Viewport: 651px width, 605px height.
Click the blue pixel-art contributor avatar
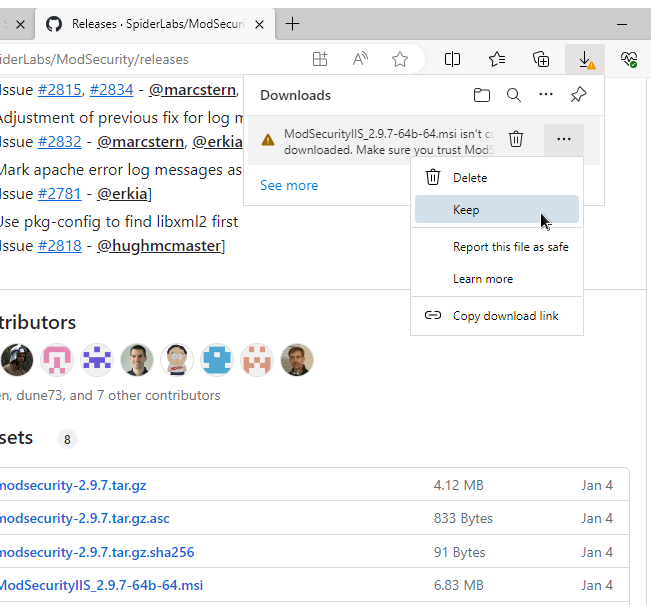pos(217,360)
